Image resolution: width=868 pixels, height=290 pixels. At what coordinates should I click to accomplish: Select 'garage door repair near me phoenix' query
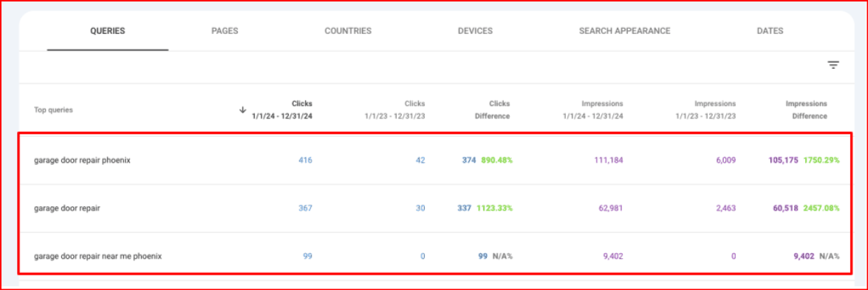(x=98, y=256)
